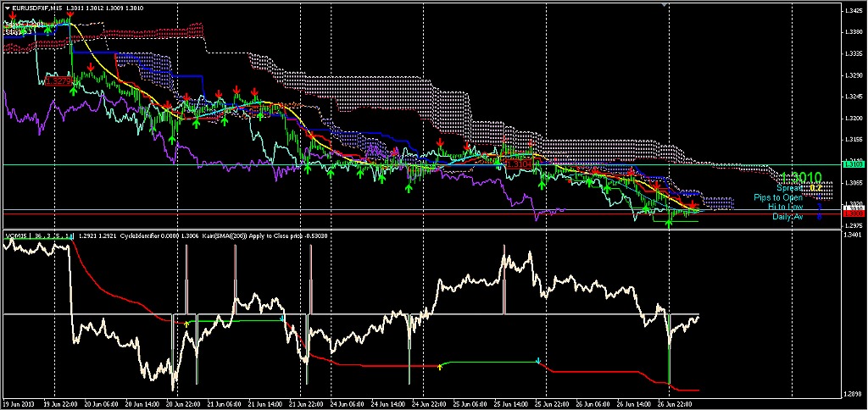
Task: Click the 24 Jun 06:00 time label
Action: (x=348, y=404)
